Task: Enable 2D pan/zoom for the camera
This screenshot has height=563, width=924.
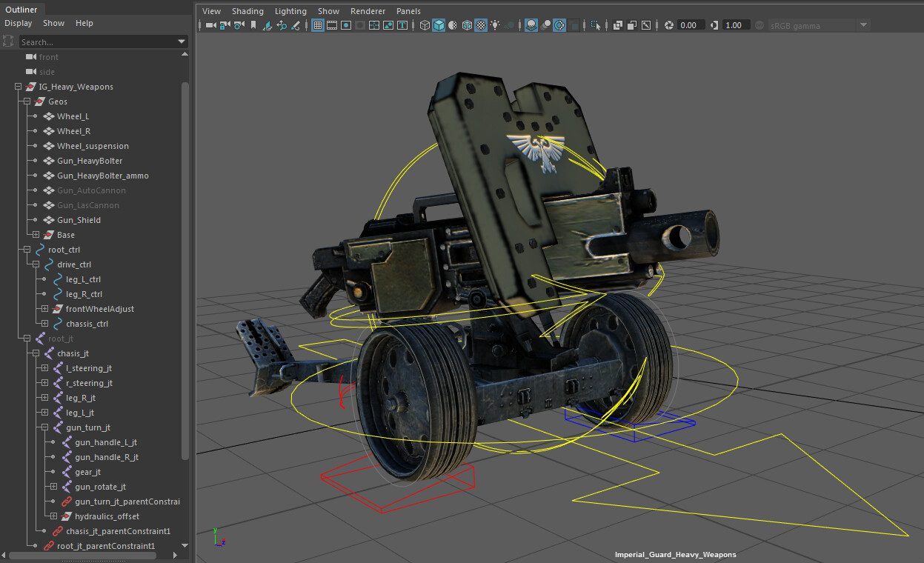Action: 282,24
